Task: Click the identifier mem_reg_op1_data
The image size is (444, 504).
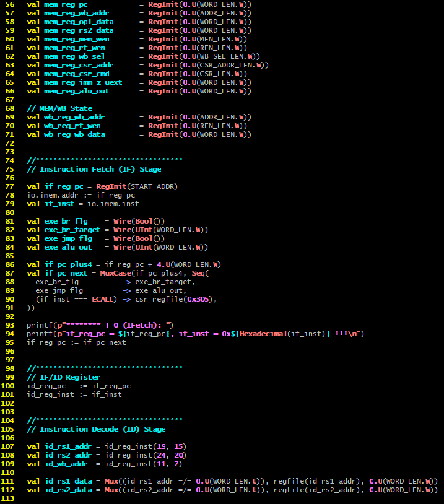Action: [x=79, y=22]
